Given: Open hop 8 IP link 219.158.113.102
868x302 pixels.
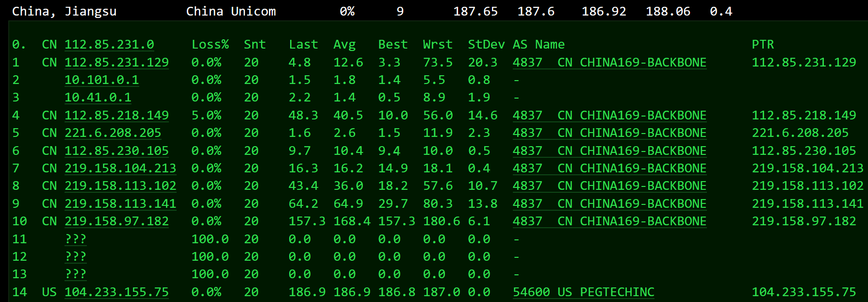Looking at the screenshot, I should pyautogui.click(x=120, y=186).
